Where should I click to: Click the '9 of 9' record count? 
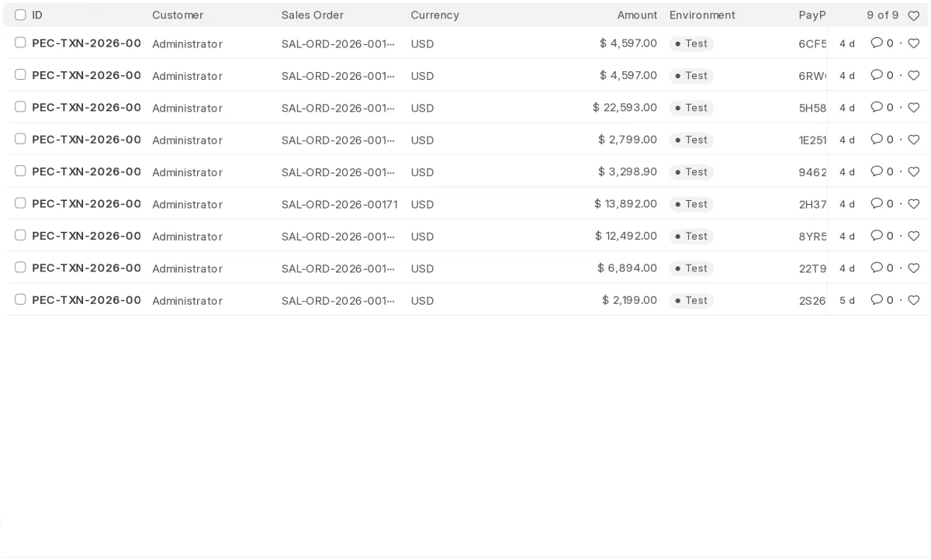883,16
